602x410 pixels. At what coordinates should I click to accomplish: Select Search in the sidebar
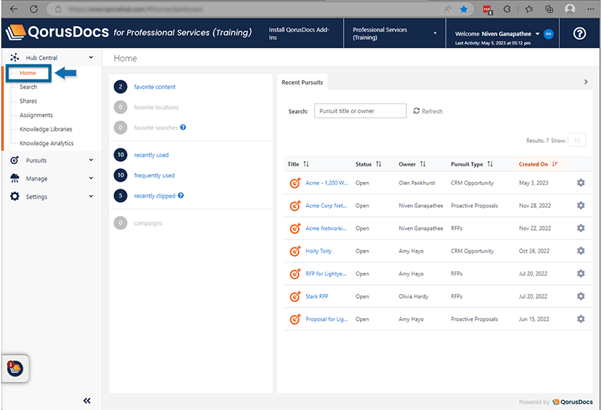click(x=28, y=87)
